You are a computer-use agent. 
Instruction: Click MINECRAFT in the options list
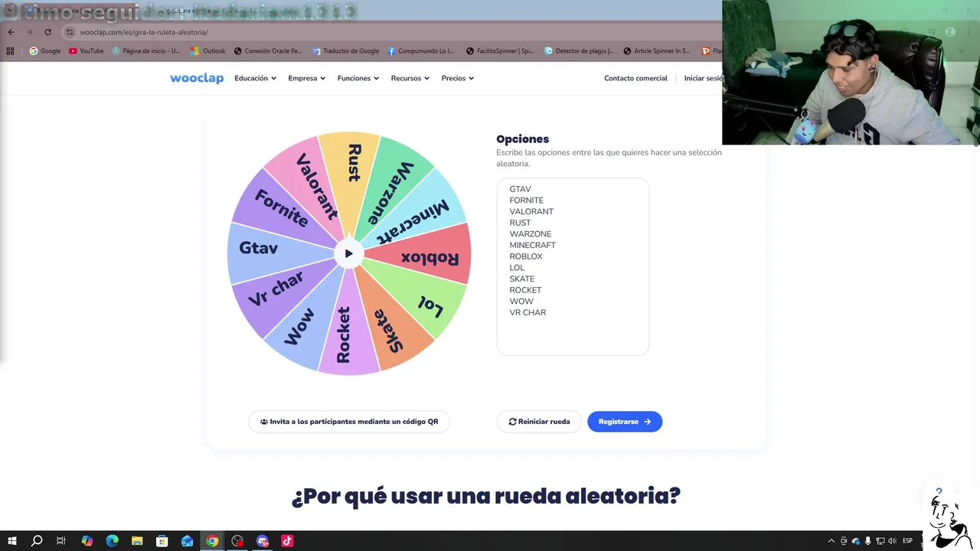[x=532, y=245]
